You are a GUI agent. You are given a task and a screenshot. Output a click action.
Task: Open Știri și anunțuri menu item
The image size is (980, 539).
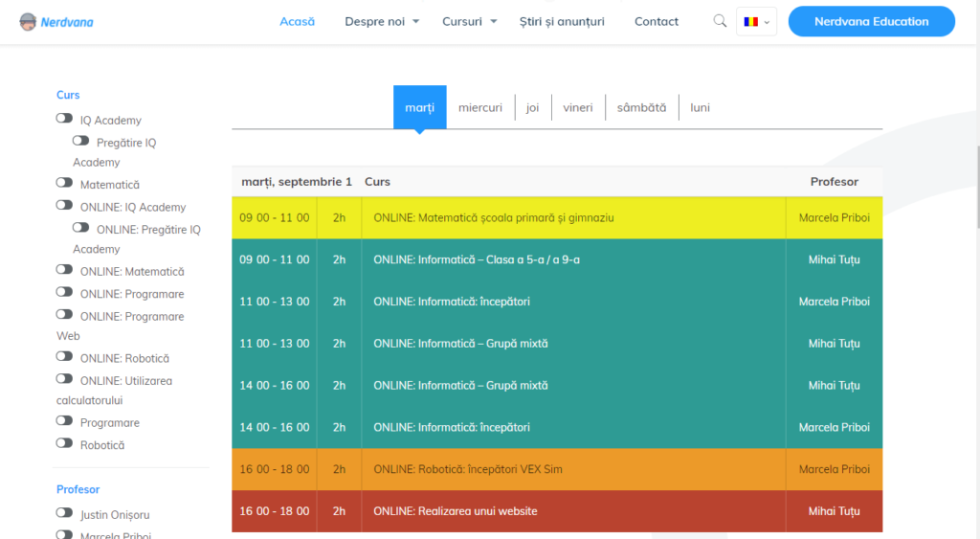coord(562,21)
